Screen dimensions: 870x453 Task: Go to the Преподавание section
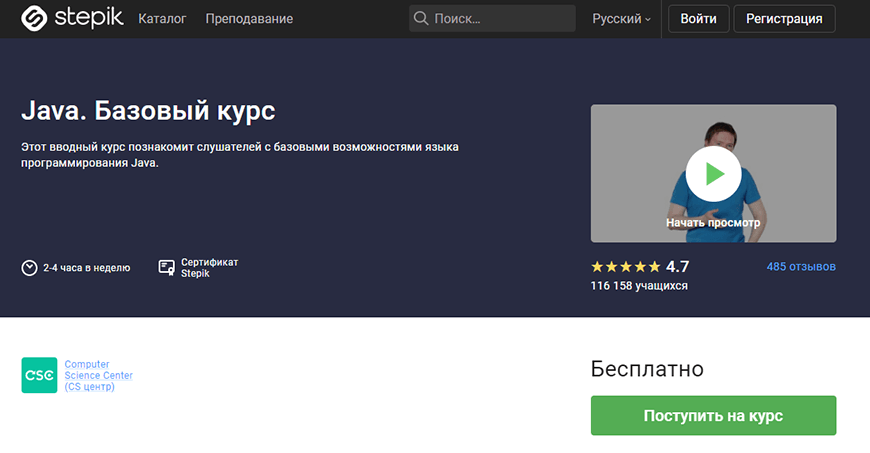click(249, 19)
